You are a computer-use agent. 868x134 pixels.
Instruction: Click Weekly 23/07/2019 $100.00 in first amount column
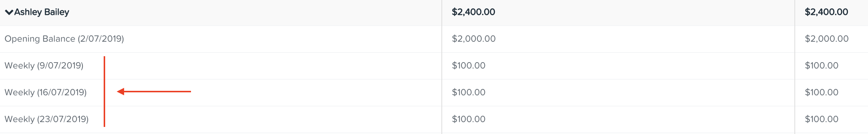coord(469,119)
